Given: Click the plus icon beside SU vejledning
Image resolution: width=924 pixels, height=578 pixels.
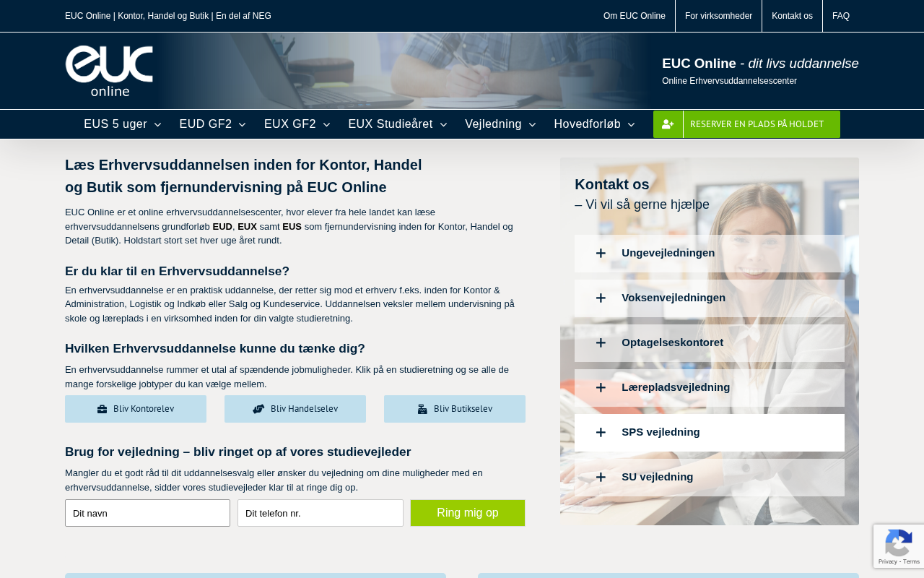Looking at the screenshot, I should (601, 477).
